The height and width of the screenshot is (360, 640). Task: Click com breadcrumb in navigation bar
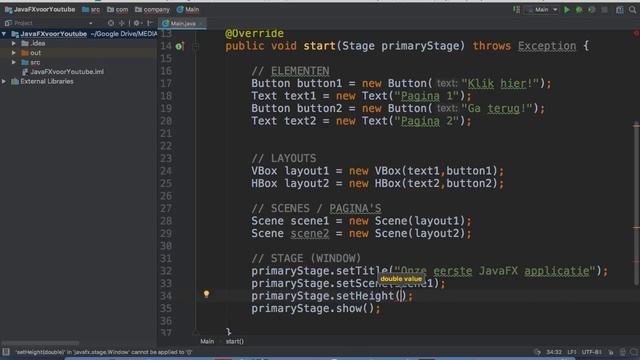point(118,9)
